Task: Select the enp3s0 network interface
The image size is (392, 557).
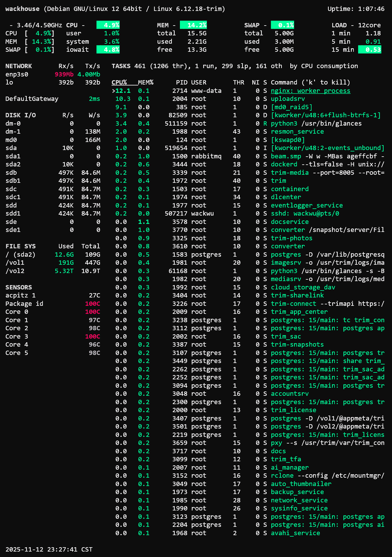Action: click(17, 74)
